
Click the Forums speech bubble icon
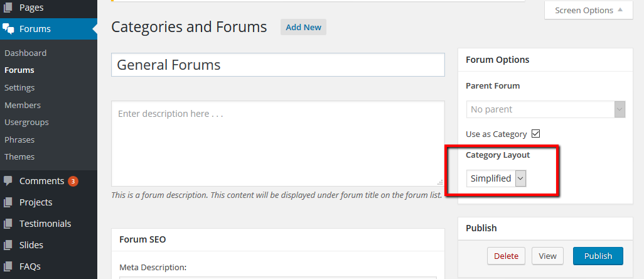coord(8,29)
